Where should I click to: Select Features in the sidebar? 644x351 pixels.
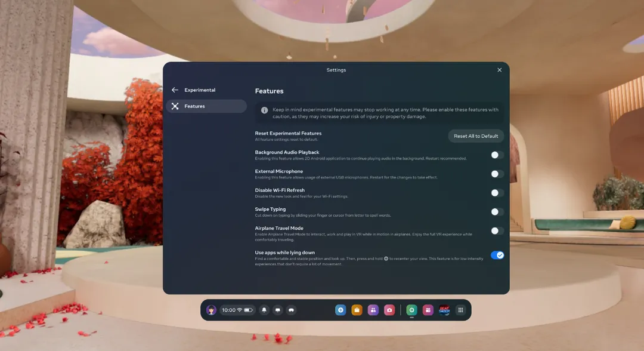206,106
